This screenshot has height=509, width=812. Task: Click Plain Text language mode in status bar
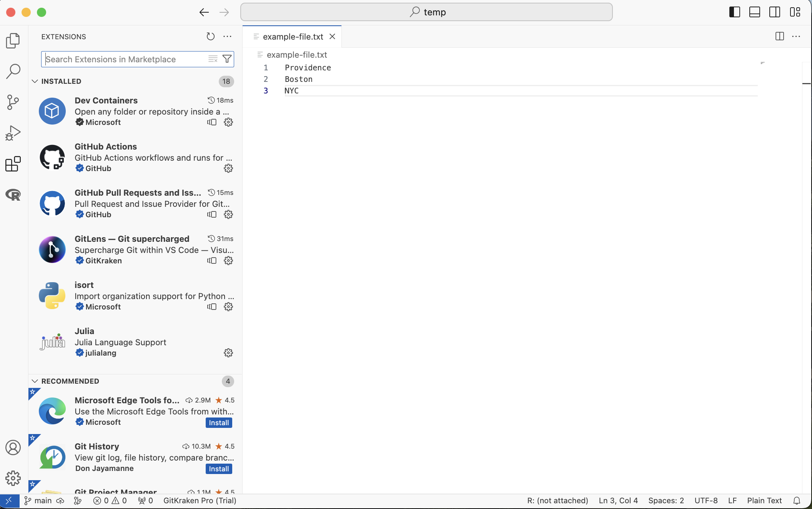click(x=764, y=501)
